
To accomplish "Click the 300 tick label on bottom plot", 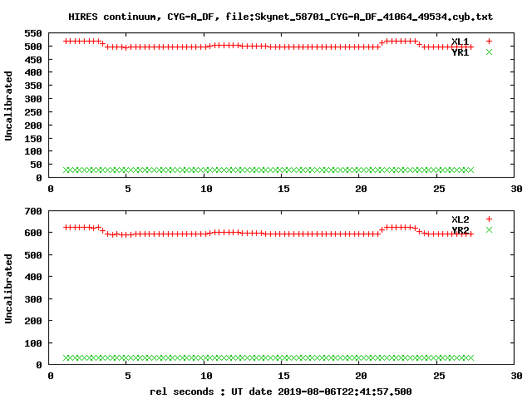I will point(33,299).
